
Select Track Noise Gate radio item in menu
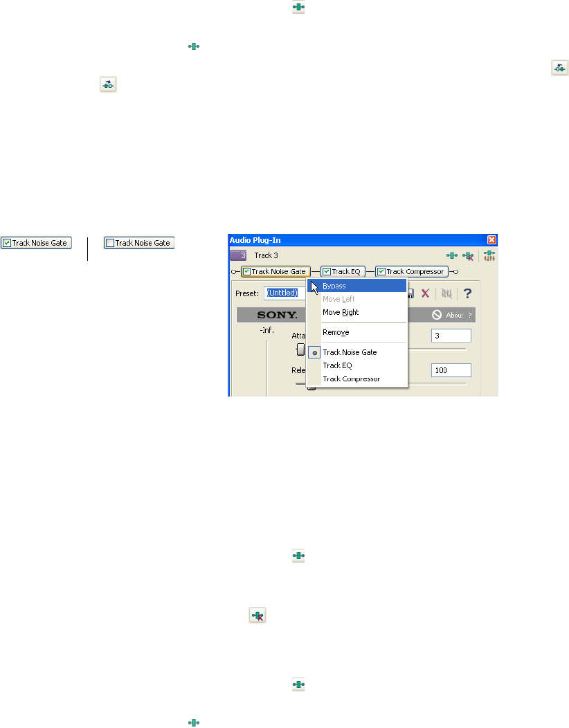[x=356, y=352]
